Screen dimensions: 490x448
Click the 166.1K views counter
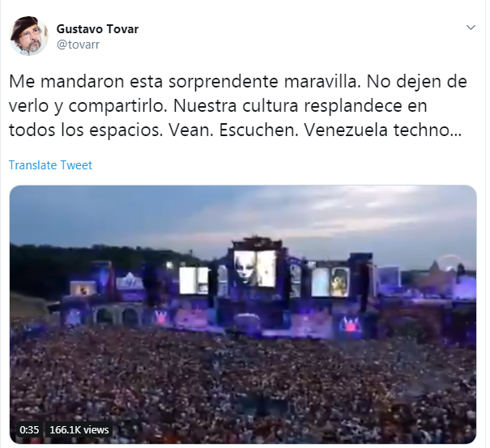click(x=79, y=430)
